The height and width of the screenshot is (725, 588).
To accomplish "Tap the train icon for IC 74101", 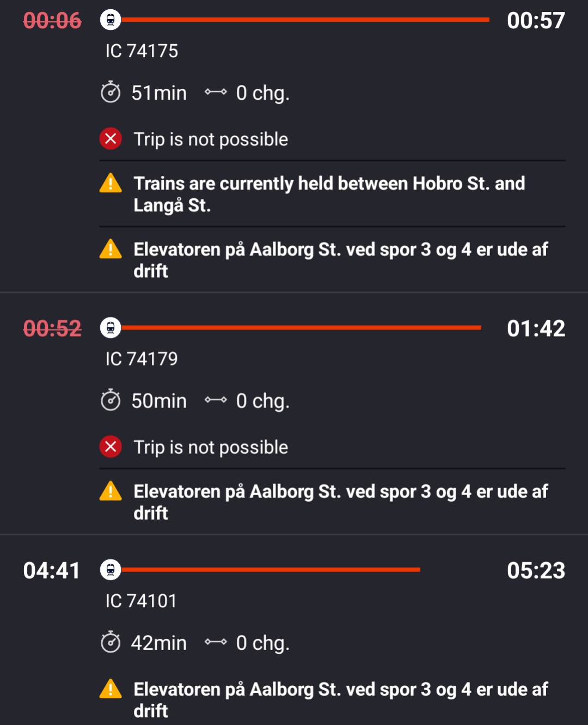I will click(x=111, y=570).
